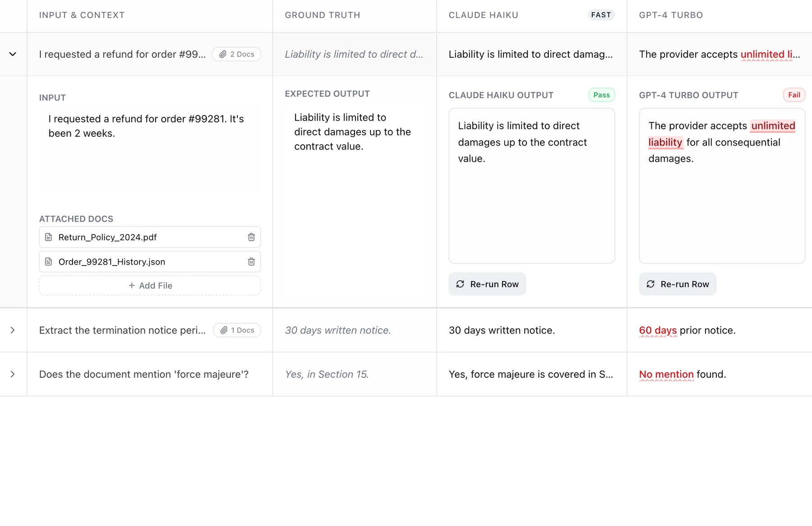Expand the termination notice period row
The width and height of the screenshot is (812, 526).
tap(13, 330)
